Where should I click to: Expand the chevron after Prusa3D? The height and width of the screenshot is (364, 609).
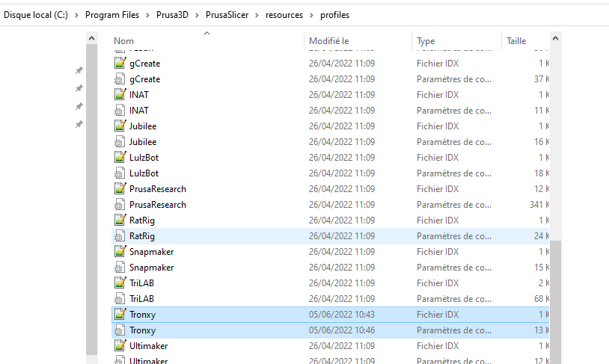coord(197,15)
